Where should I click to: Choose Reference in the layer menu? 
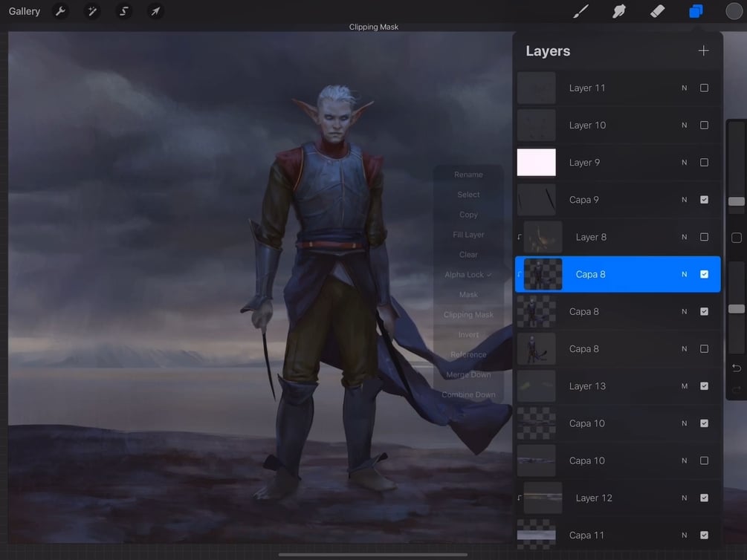point(468,355)
